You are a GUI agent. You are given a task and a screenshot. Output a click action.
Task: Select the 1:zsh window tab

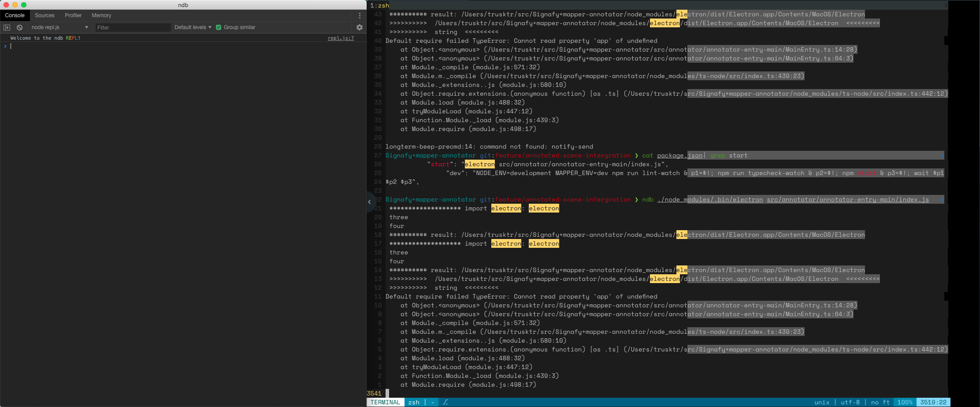coord(379,5)
